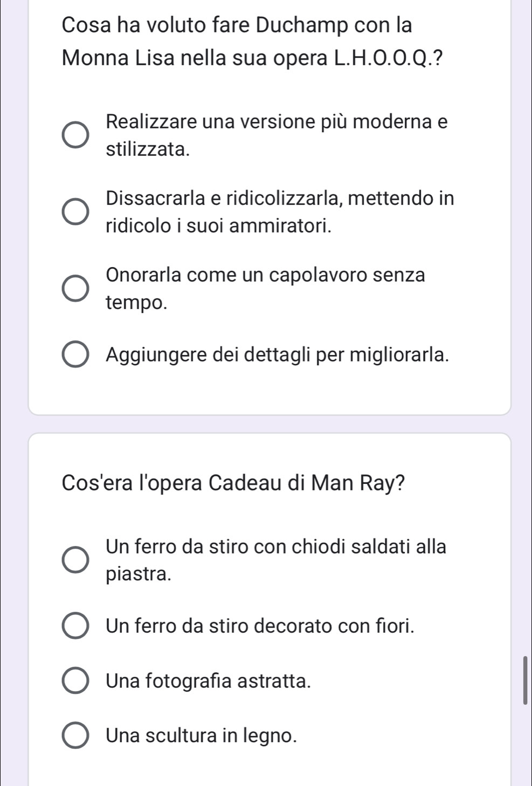Click answer text 'Aggiungere dei dettagli per migliorarla'

[278, 354]
